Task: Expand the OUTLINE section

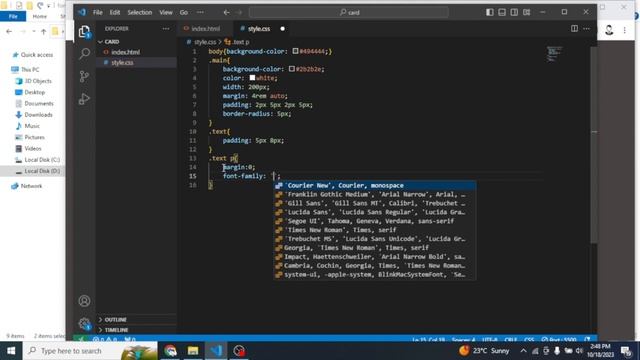Action: [115, 320]
